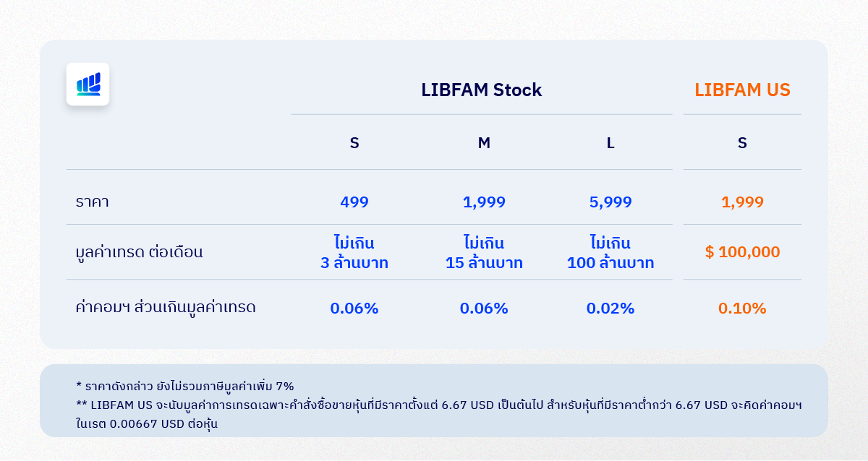The image size is (868, 461).
Task: Select the LIBFAM Stock header
Action: pyautogui.click(x=482, y=90)
